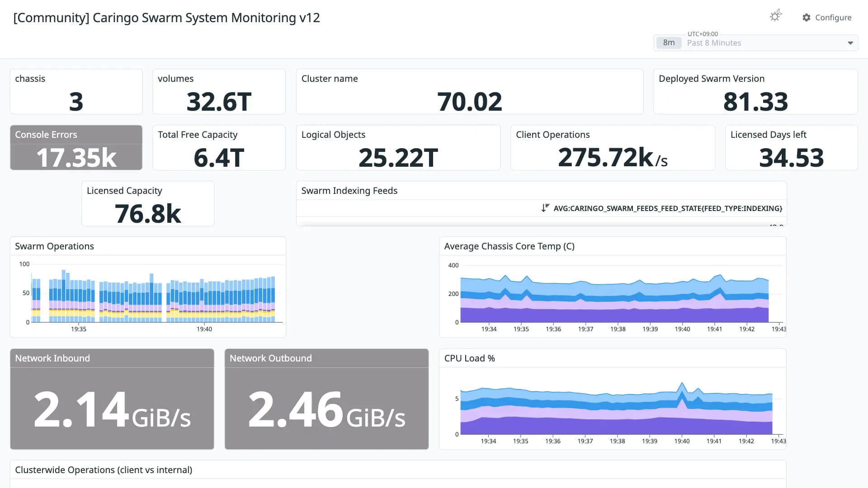Click the Average Chassis Core Temp (C) title
This screenshot has width=868, height=488.
point(509,246)
